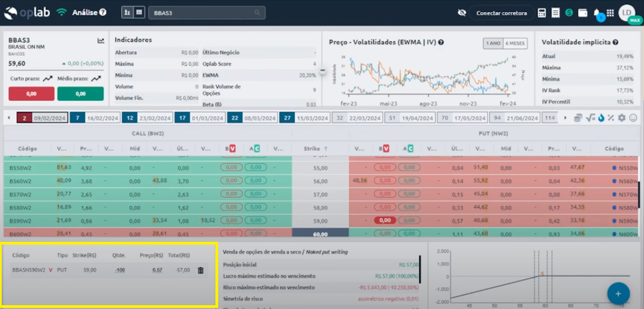Open the apps grid icon
644x309 pixels.
pos(610,13)
